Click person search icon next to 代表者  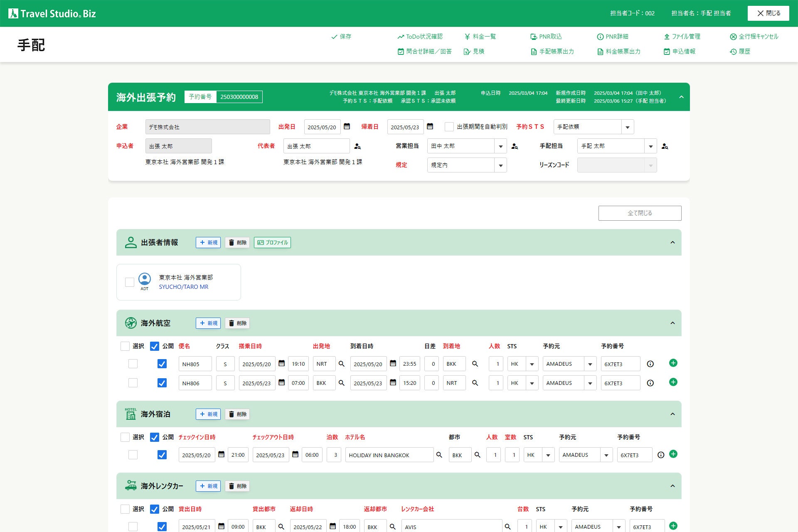point(357,146)
